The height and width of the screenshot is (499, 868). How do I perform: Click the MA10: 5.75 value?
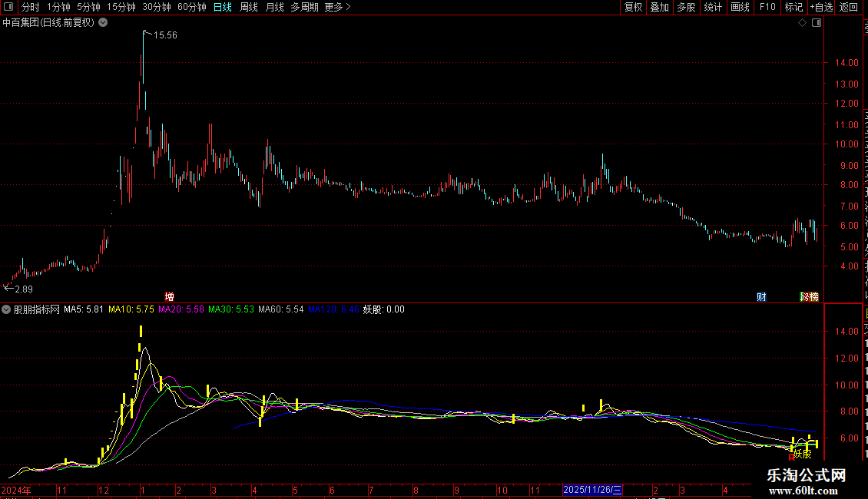pyautogui.click(x=131, y=309)
